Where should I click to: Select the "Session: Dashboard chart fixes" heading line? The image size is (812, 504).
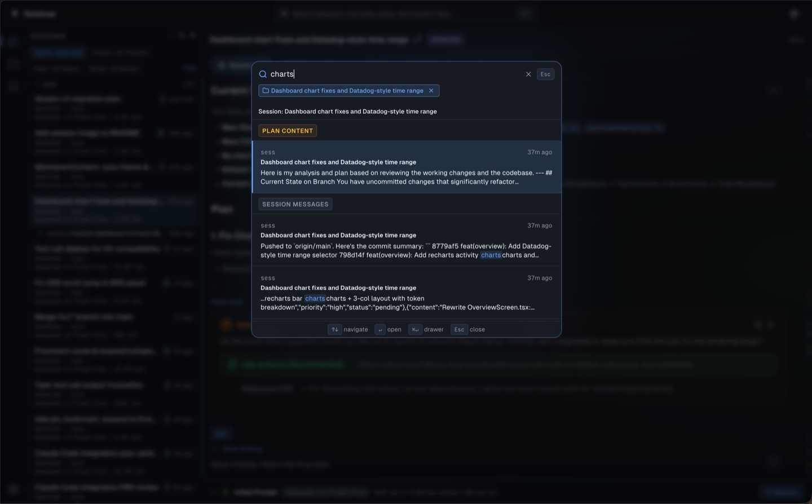click(347, 112)
